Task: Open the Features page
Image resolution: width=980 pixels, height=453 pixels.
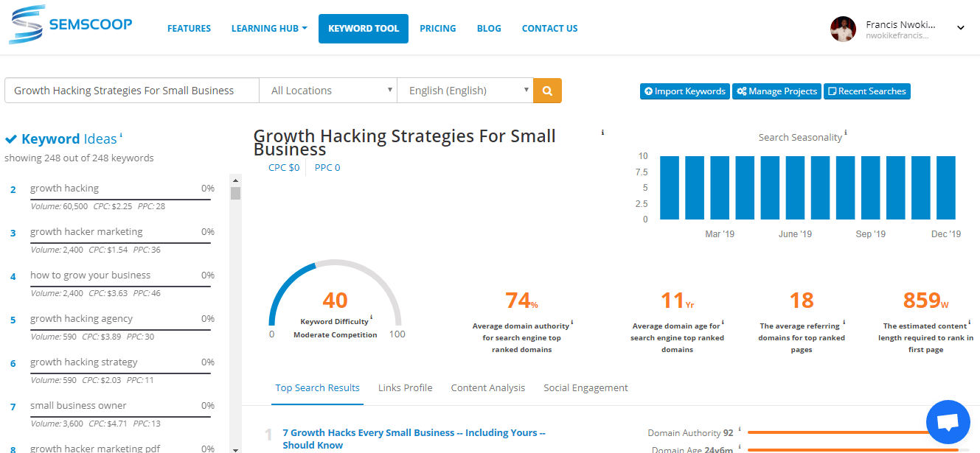Action: click(x=189, y=29)
